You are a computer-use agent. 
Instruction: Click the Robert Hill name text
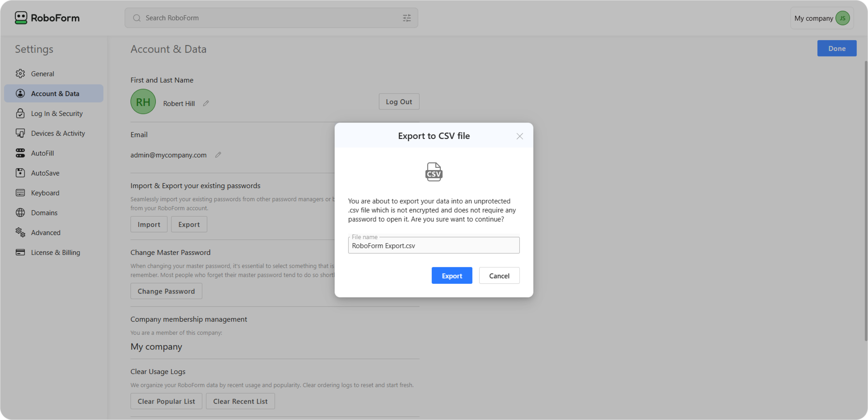pyautogui.click(x=179, y=103)
